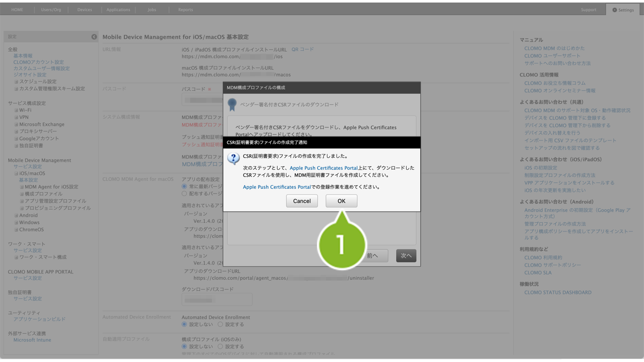The image size is (644, 362).
Task: Expand the VPN tree item
Action: [x=16, y=117]
